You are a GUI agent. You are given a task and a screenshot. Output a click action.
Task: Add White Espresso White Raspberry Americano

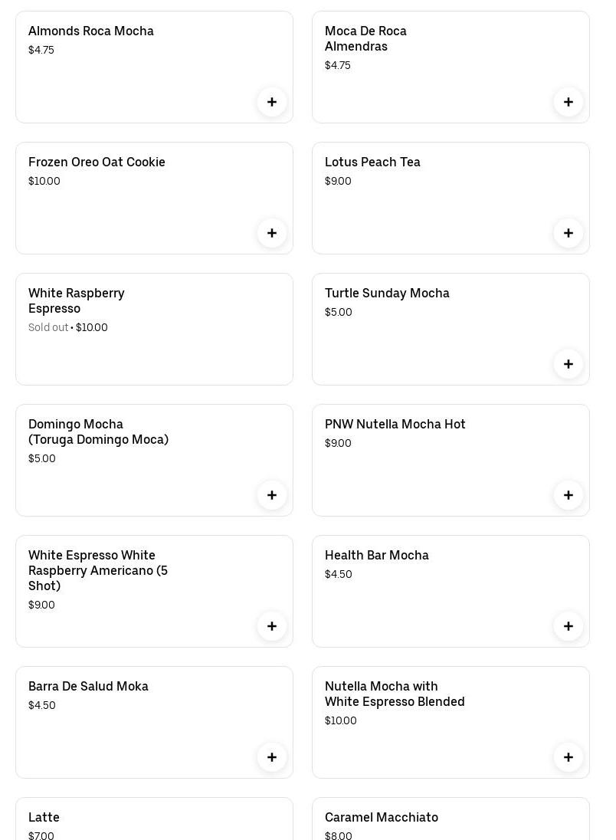click(x=272, y=626)
